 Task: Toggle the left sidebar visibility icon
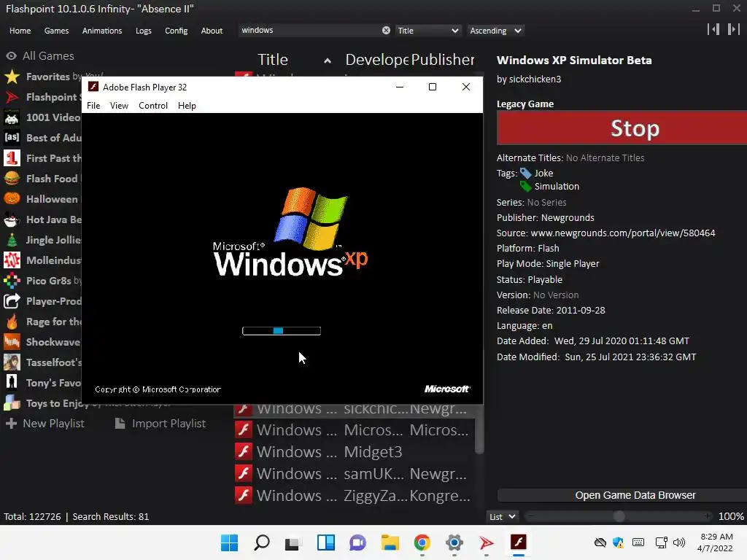click(x=713, y=29)
